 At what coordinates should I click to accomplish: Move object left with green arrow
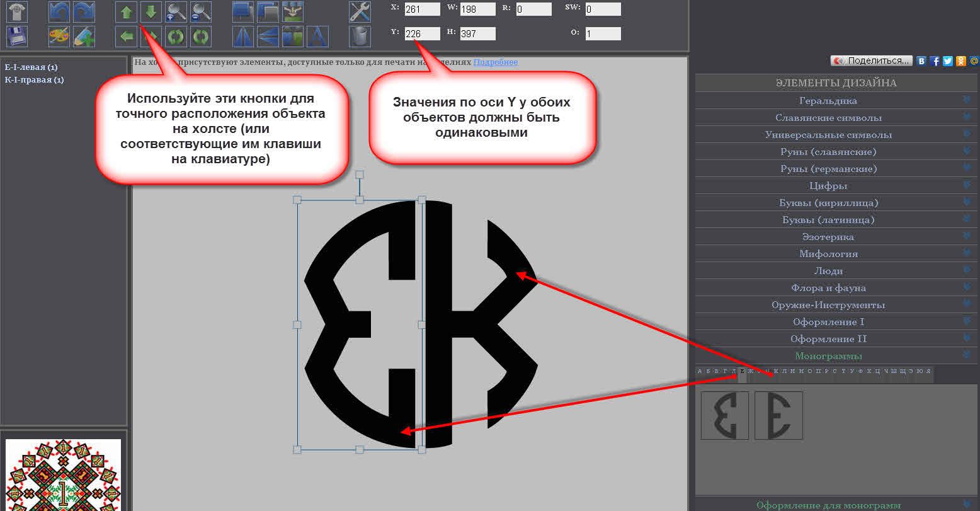[x=127, y=37]
